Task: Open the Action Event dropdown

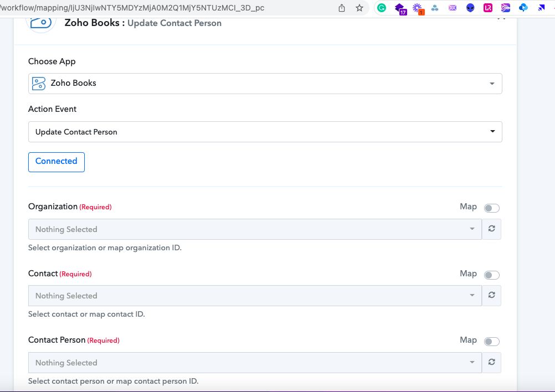Action: (265, 132)
